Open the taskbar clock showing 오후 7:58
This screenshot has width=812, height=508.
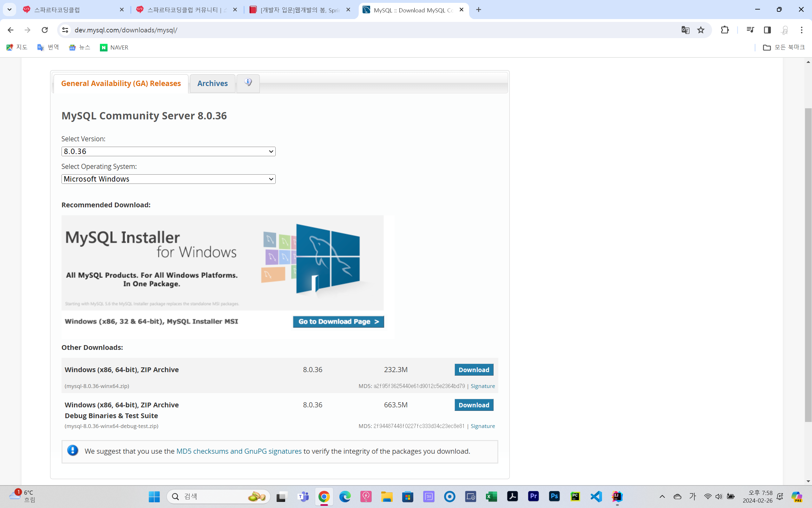pyautogui.click(x=758, y=496)
